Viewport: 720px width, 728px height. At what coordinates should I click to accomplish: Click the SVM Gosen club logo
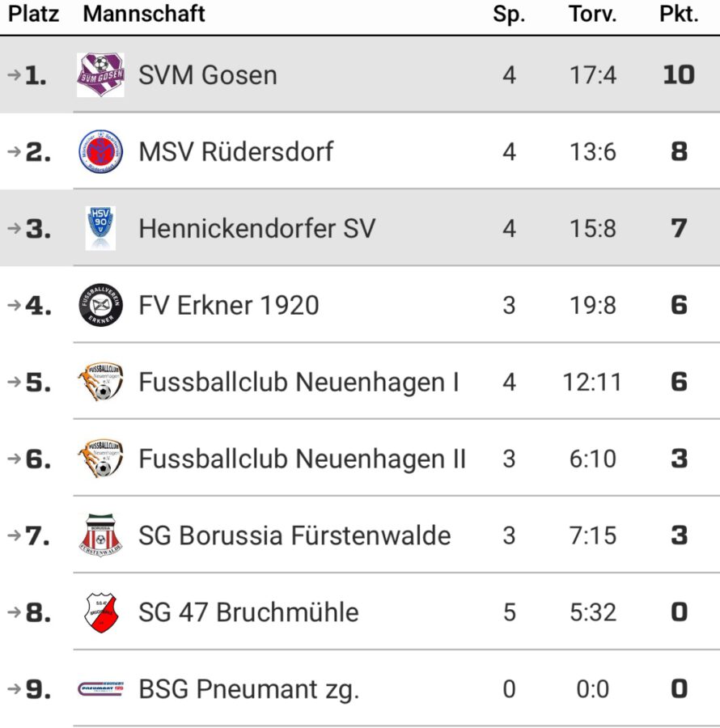(100, 75)
